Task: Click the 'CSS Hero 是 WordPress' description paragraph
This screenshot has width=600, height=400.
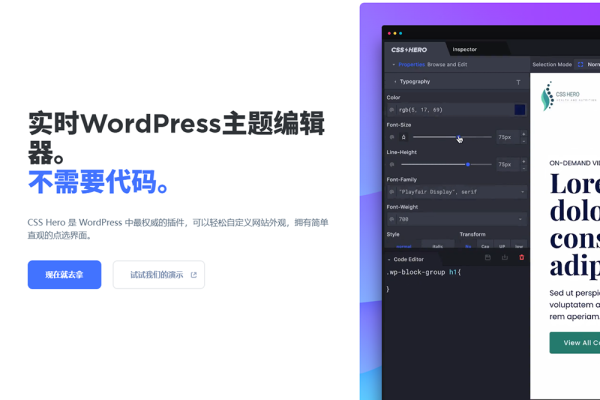Action: pos(178,229)
